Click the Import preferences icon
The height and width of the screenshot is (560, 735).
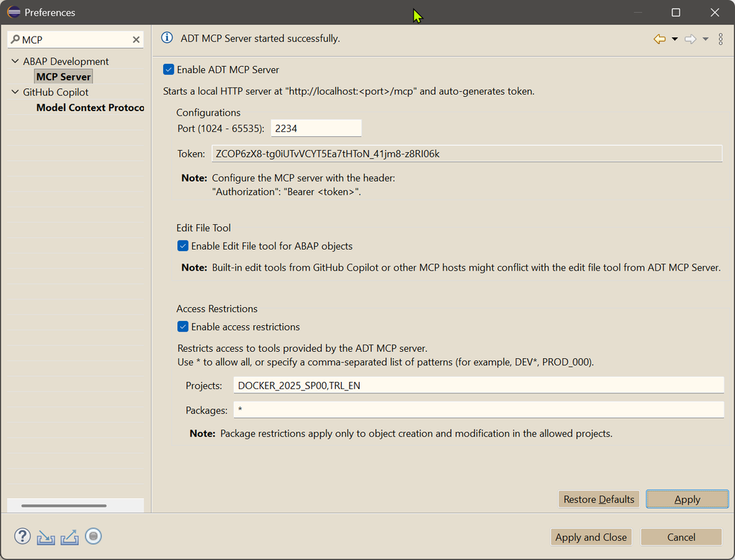(x=46, y=537)
